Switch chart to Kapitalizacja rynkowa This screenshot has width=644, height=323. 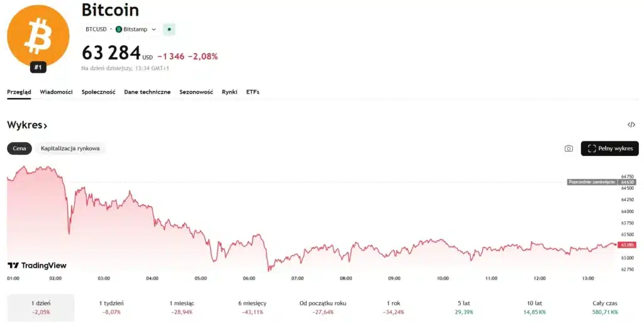tap(70, 149)
